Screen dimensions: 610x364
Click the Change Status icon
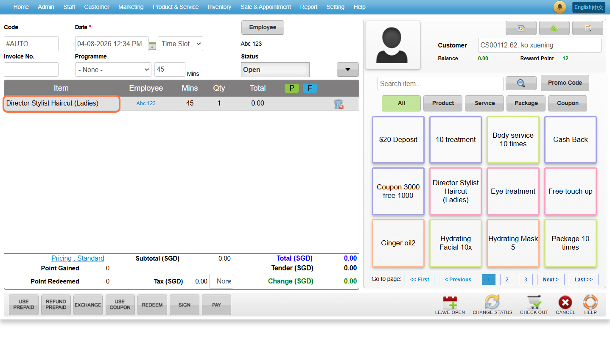492,305
